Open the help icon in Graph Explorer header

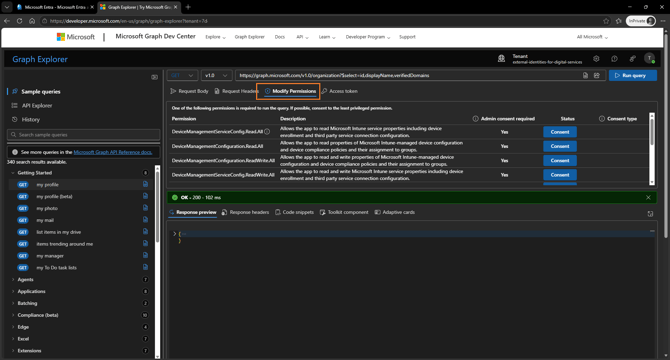tap(614, 59)
